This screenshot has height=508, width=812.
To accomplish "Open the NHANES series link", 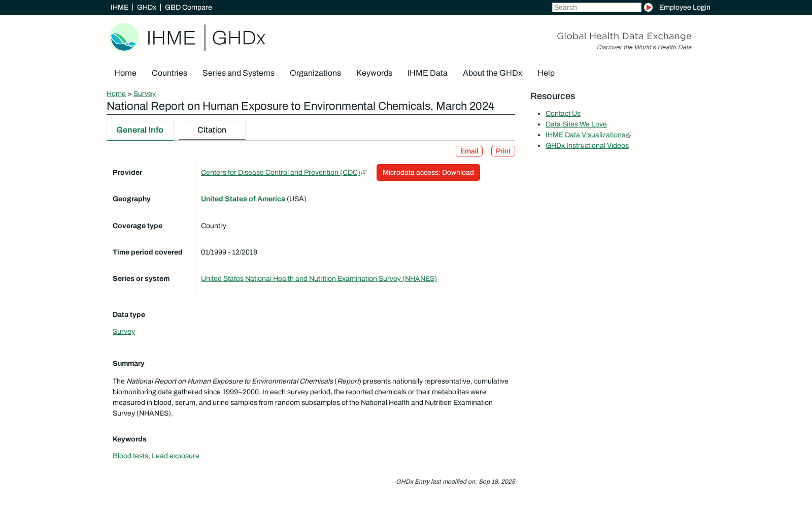I will [319, 278].
